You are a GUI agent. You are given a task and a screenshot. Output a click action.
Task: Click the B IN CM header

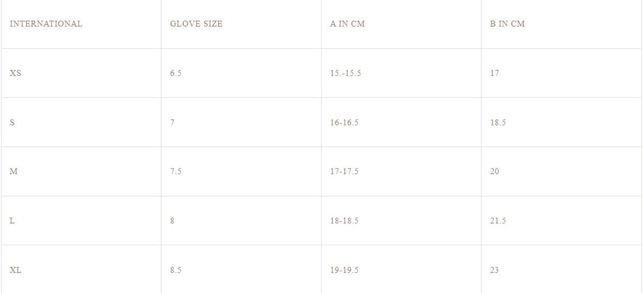[x=507, y=24]
